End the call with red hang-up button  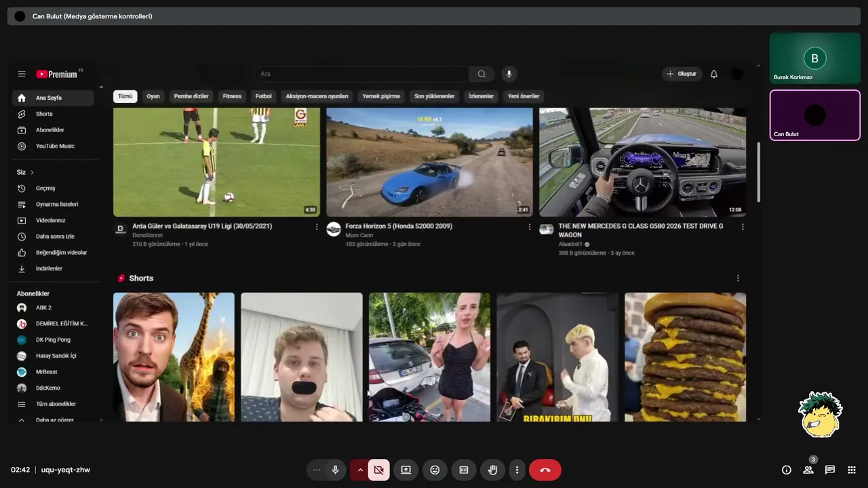coord(545,470)
